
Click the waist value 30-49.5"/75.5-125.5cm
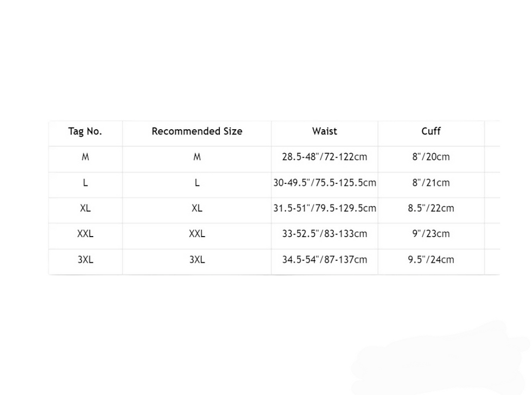pos(325,183)
